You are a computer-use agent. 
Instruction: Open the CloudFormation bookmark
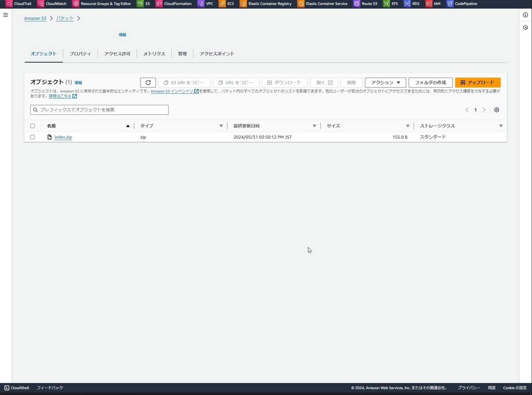[x=177, y=4]
